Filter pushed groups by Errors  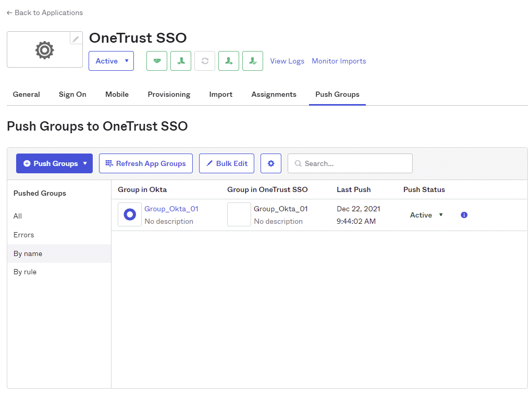click(x=24, y=235)
